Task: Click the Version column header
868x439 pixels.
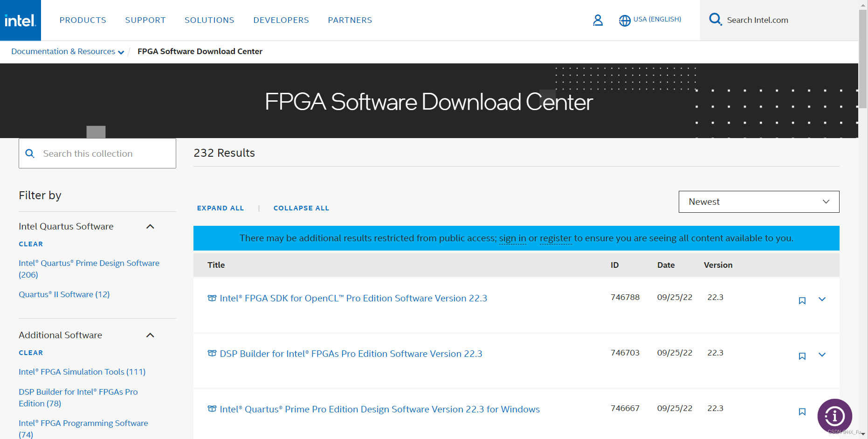Action: point(718,265)
